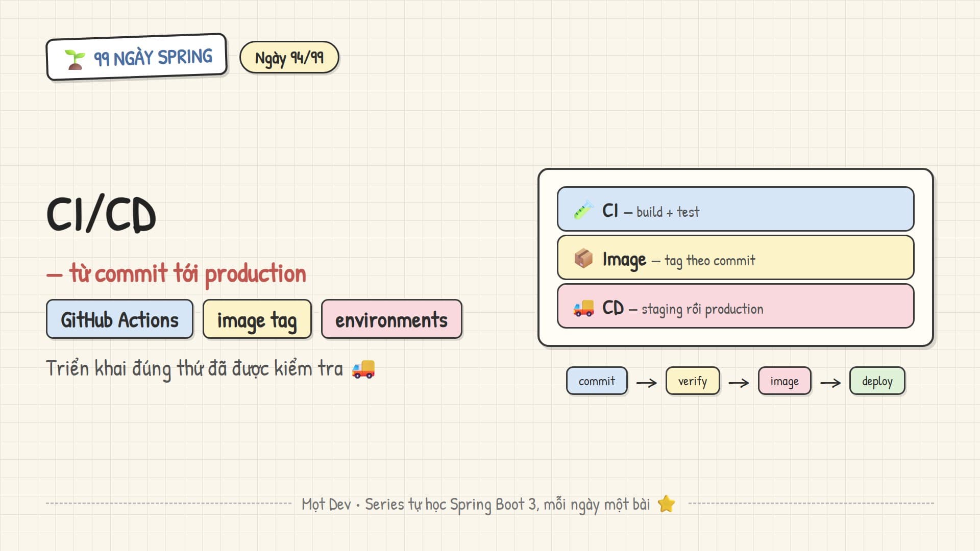Select the 'GitHub Actions' tag
The width and height of the screenshot is (980, 551).
pyautogui.click(x=119, y=319)
